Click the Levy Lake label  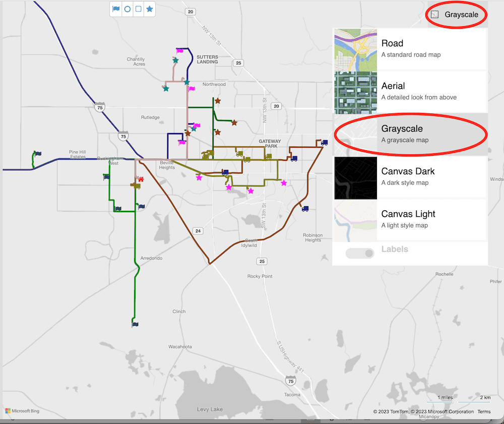(x=210, y=409)
